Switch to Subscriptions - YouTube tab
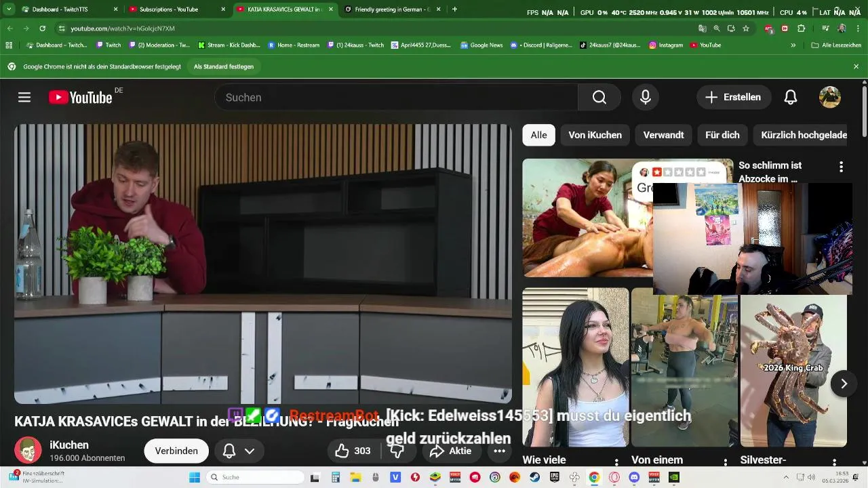 [x=176, y=9]
